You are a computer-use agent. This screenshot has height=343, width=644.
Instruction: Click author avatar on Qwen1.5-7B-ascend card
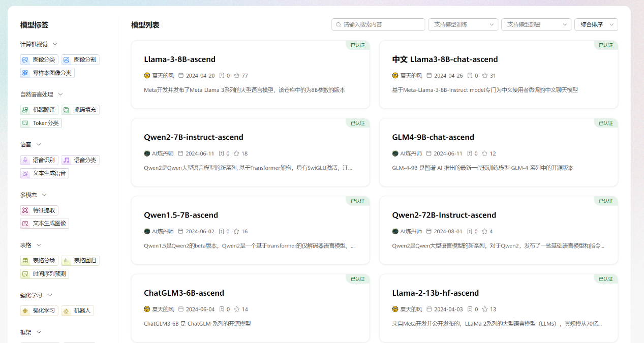147,231
